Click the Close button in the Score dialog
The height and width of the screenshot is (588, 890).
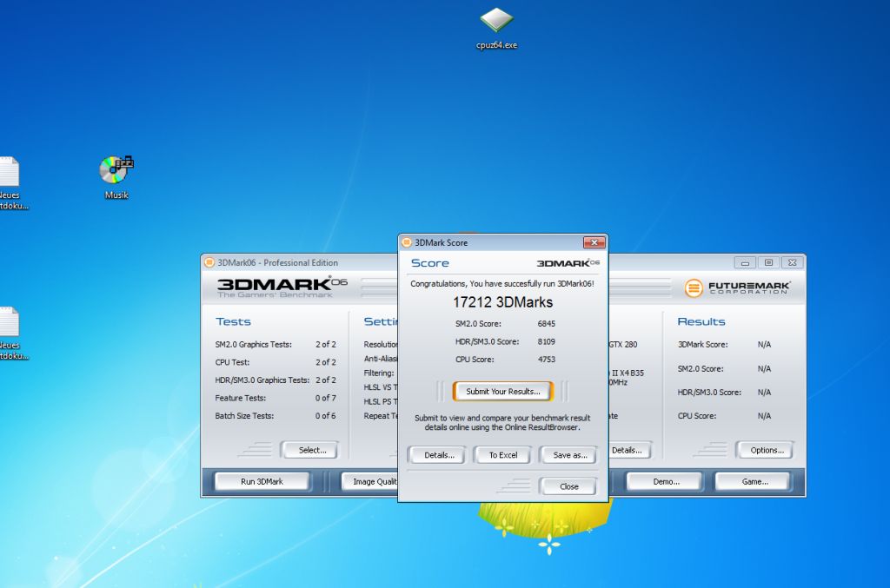[568, 486]
